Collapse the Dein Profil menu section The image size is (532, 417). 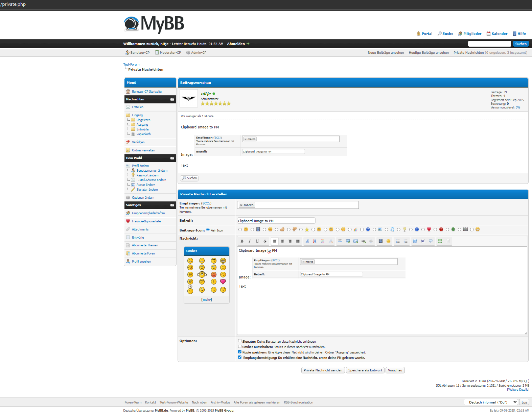pyautogui.click(x=172, y=158)
